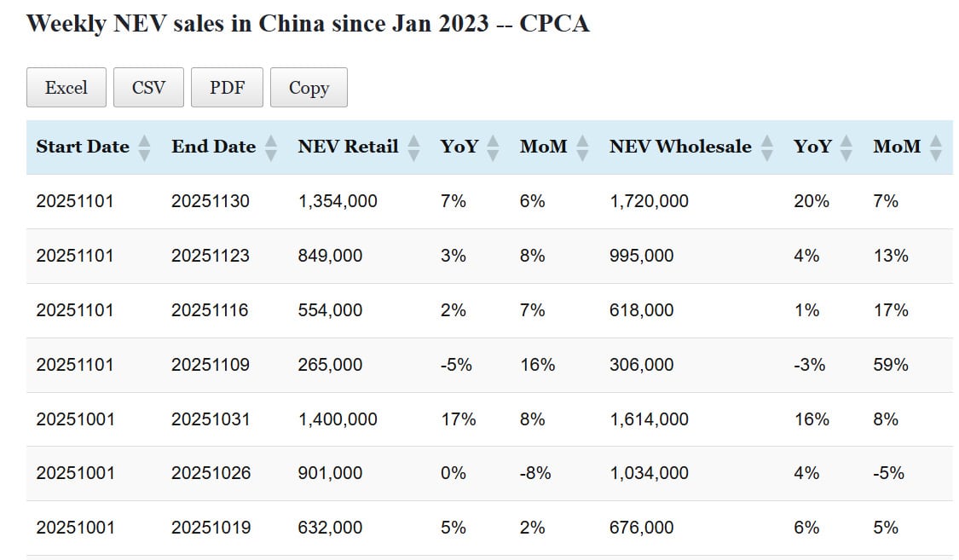Click the 1,354,000 retail cell

point(338,201)
